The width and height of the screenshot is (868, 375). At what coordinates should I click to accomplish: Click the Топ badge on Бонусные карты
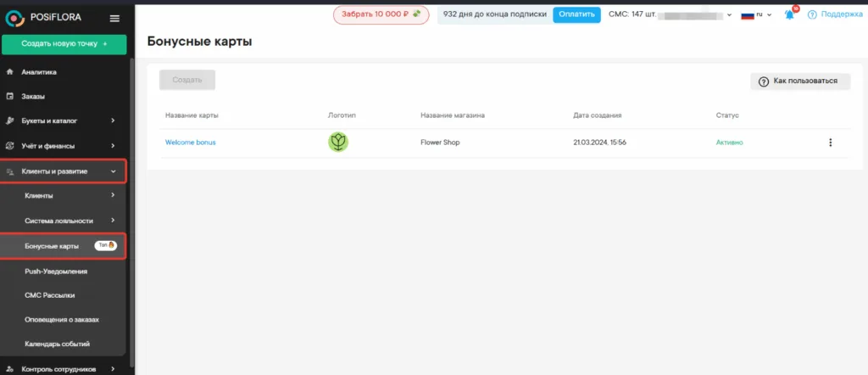pyautogui.click(x=105, y=245)
